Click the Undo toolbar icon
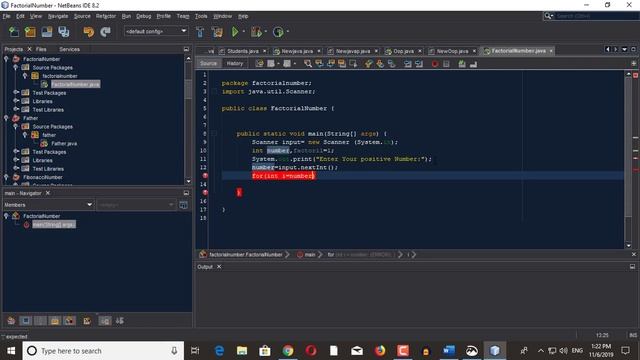This screenshot has width=640, height=360. pos(89,31)
